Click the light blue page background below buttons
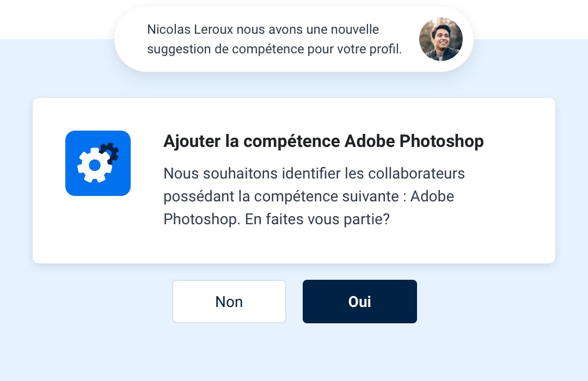Screen dimensions: 588x381 coord(294,353)
